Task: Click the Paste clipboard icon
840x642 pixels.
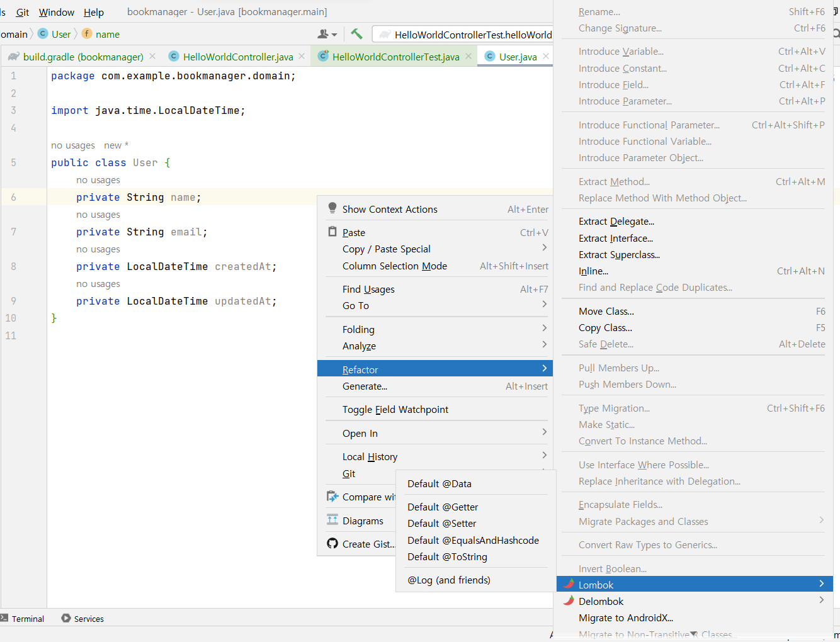Action: pyautogui.click(x=332, y=232)
